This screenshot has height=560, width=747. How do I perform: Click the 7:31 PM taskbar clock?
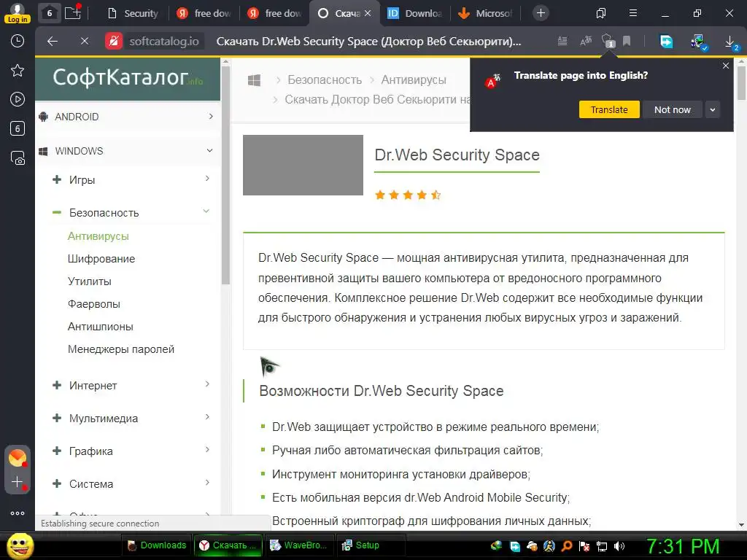tap(683, 546)
